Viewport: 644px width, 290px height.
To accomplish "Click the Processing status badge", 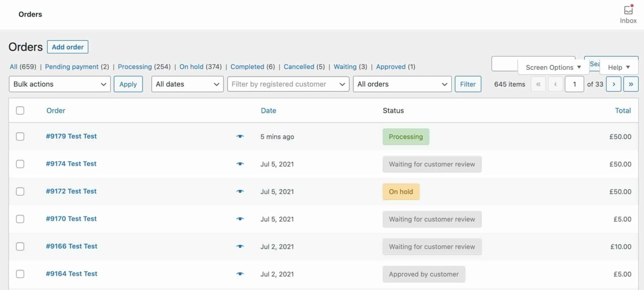I will tap(406, 137).
